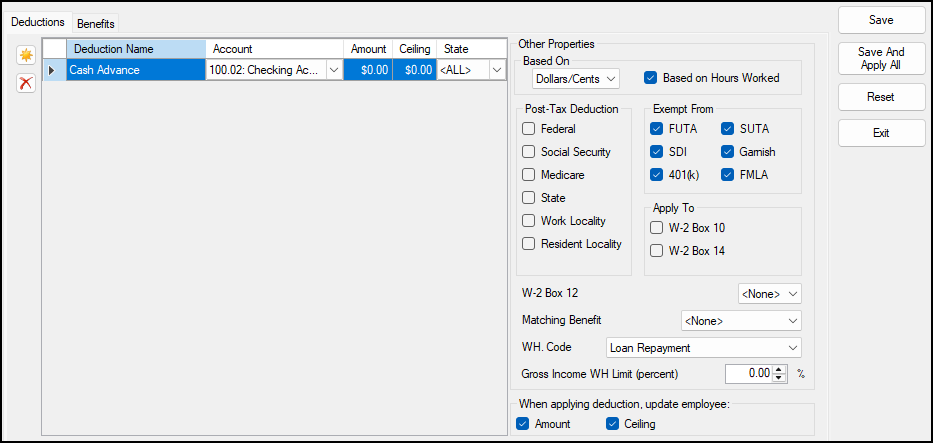
Task: Click the percent symbol beside WH Limit
Action: [x=800, y=374]
